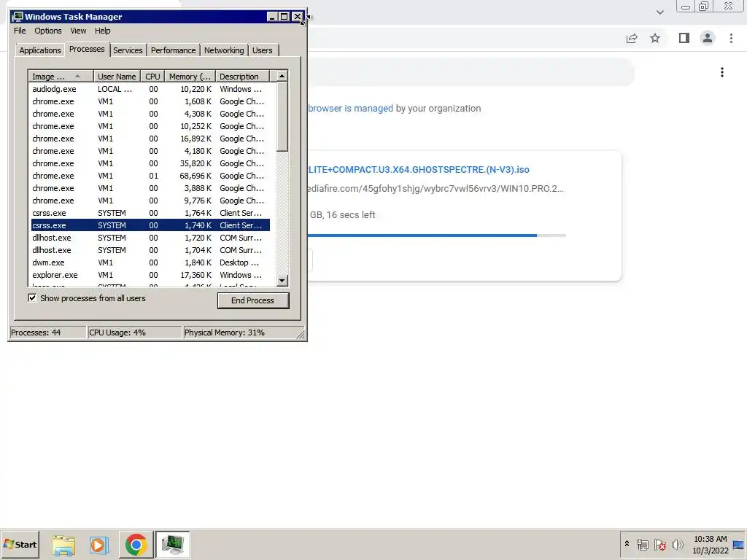Viewport: 747px width, 560px height.
Task: Open the Chrome side panel icon
Action: [684, 38]
